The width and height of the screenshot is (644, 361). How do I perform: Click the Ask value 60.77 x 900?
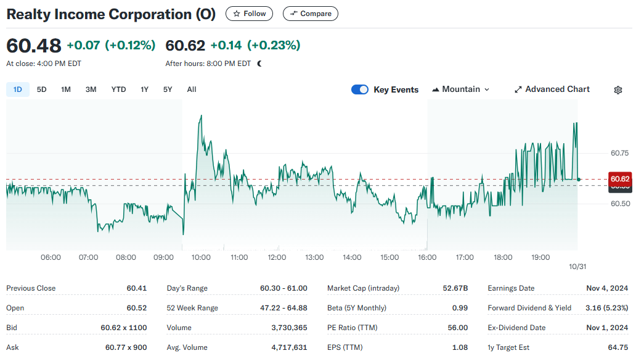click(126, 347)
